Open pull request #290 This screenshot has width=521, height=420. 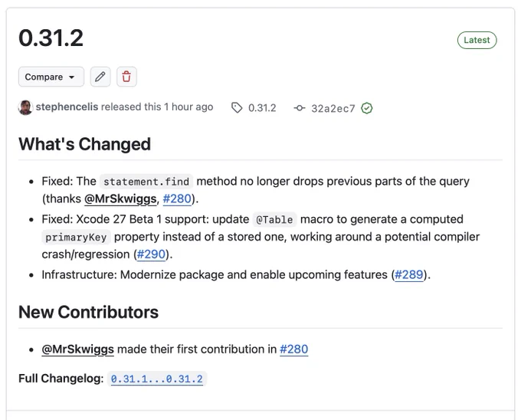point(151,254)
